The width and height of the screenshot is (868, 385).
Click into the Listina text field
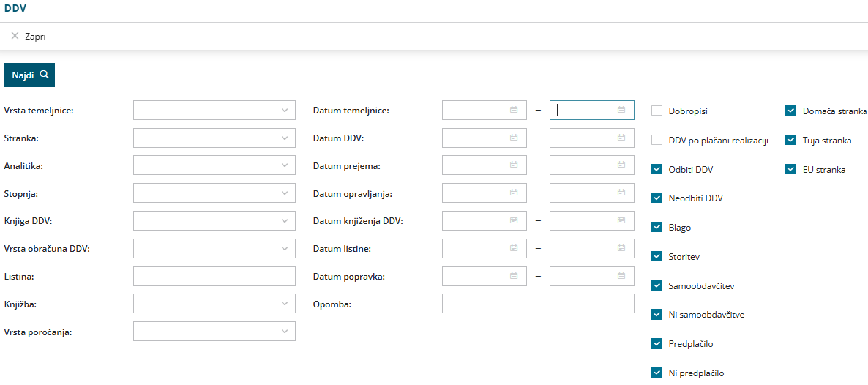pos(214,276)
